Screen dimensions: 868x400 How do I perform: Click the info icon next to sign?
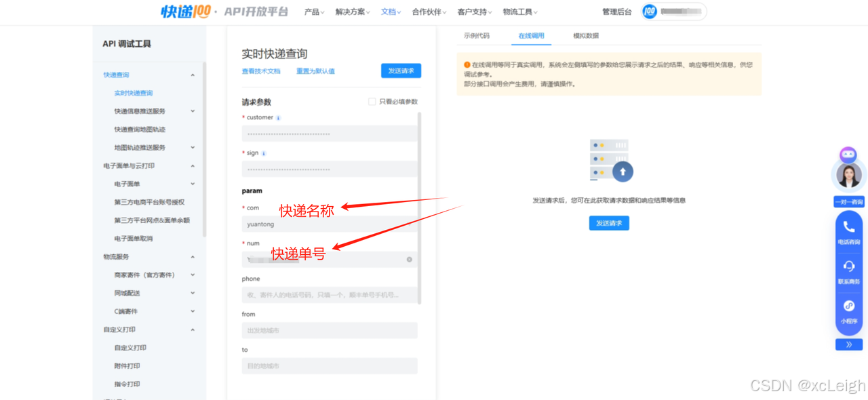point(264,153)
